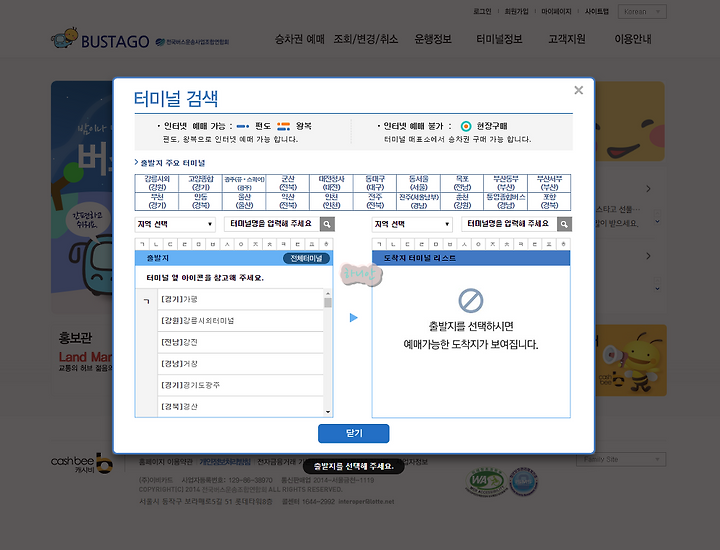Select 안동(경북) major terminal
720x550 pixels.
[200, 201]
